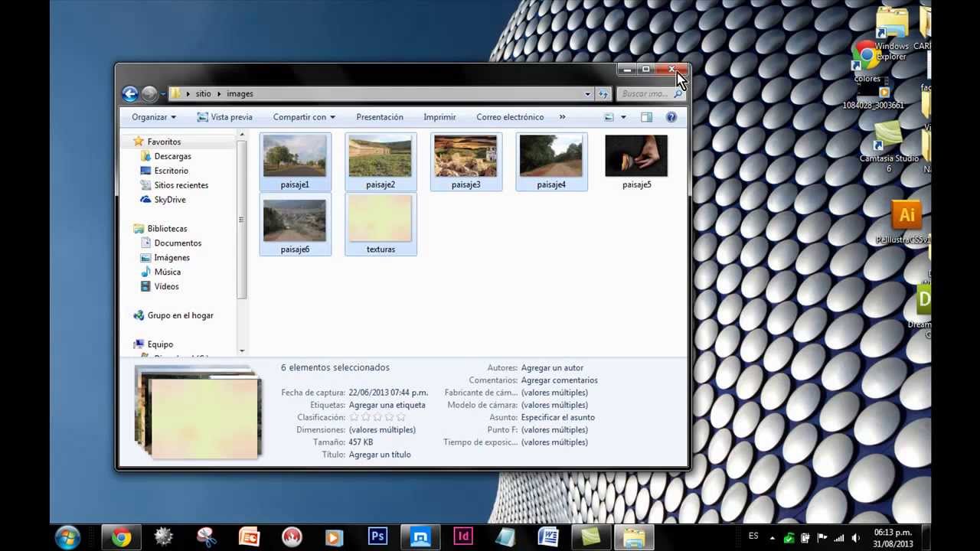This screenshot has width=980, height=551.
Task: Select Favoritos in the navigation pane
Action: click(164, 142)
